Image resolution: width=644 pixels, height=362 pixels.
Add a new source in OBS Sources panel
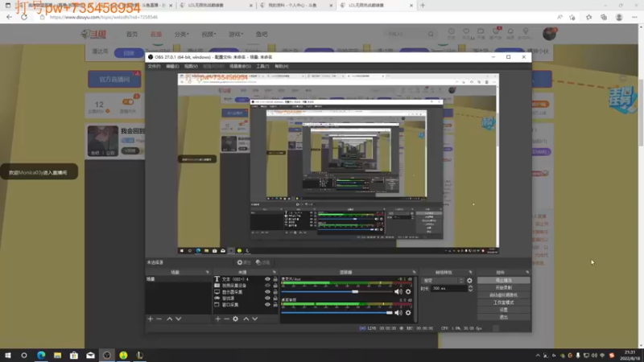[x=217, y=319]
